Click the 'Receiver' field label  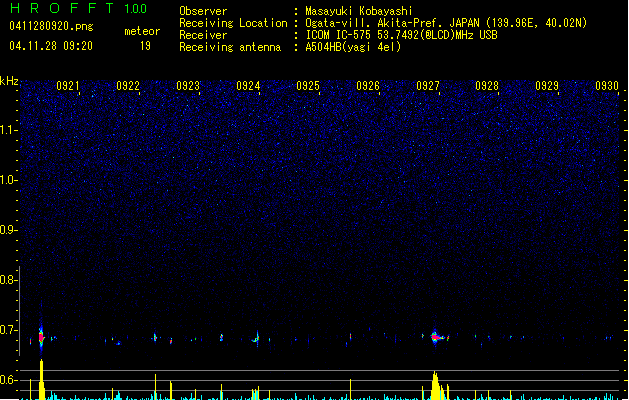pos(203,35)
